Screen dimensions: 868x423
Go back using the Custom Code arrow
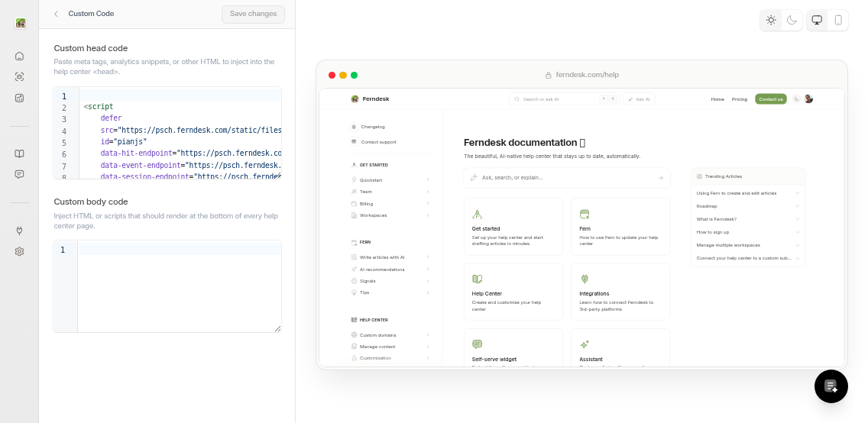click(x=56, y=14)
